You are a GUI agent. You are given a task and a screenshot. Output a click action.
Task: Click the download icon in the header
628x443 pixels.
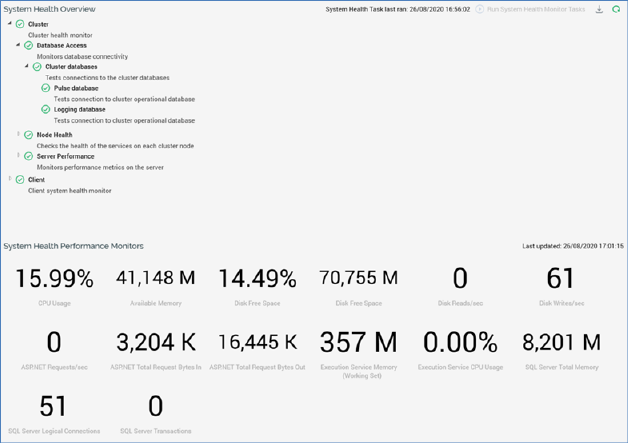click(599, 9)
